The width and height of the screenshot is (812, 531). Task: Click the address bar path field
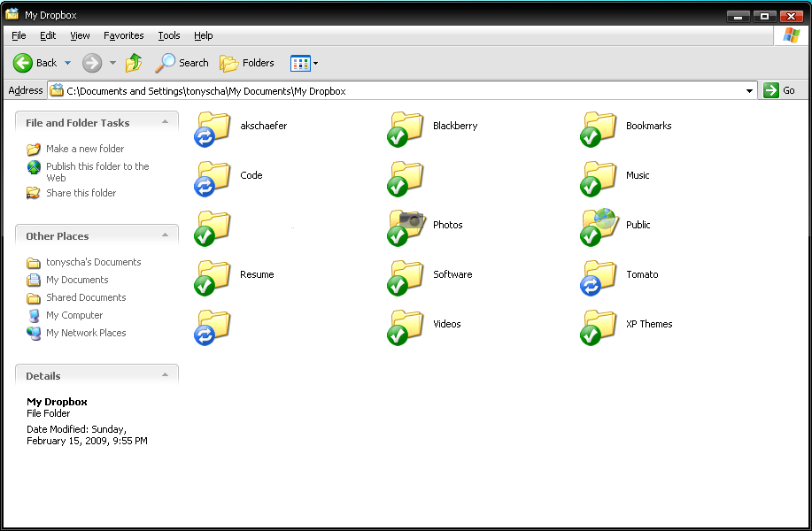398,90
